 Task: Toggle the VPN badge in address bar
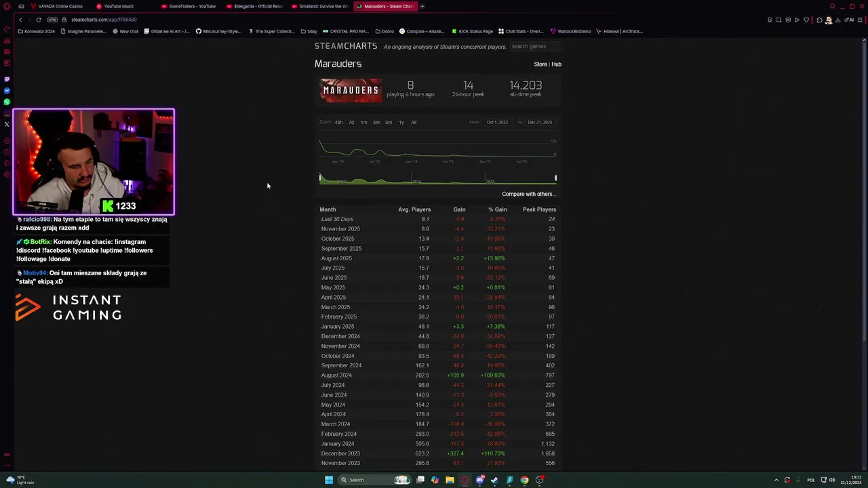tap(52, 20)
